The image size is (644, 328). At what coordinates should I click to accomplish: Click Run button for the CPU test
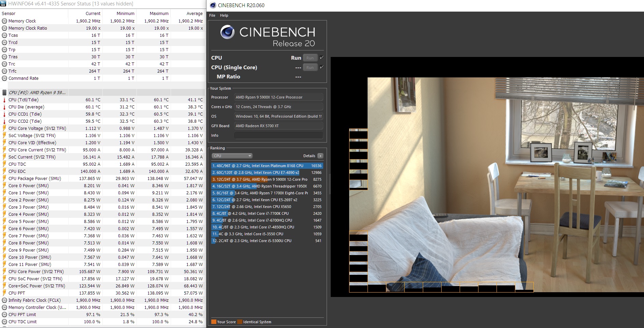310,58
